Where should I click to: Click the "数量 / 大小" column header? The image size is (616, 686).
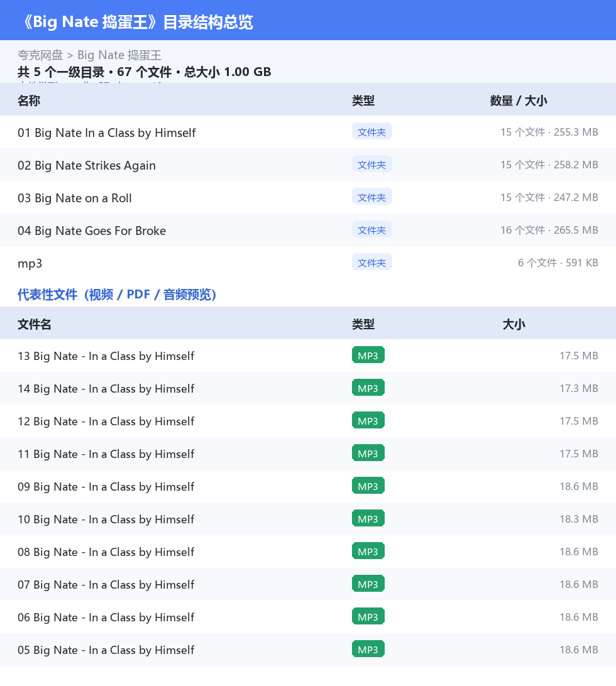tap(519, 101)
